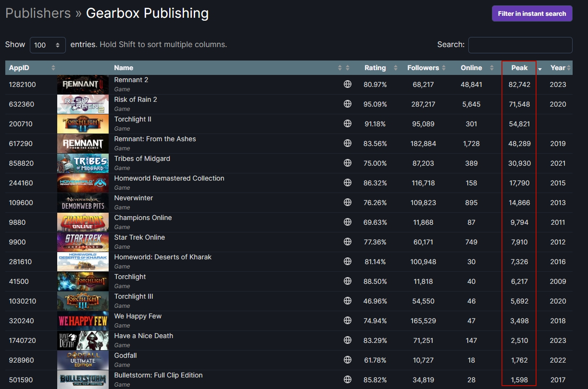This screenshot has width=588, height=389.
Task: Open Champions Online game link
Action: tap(143, 218)
